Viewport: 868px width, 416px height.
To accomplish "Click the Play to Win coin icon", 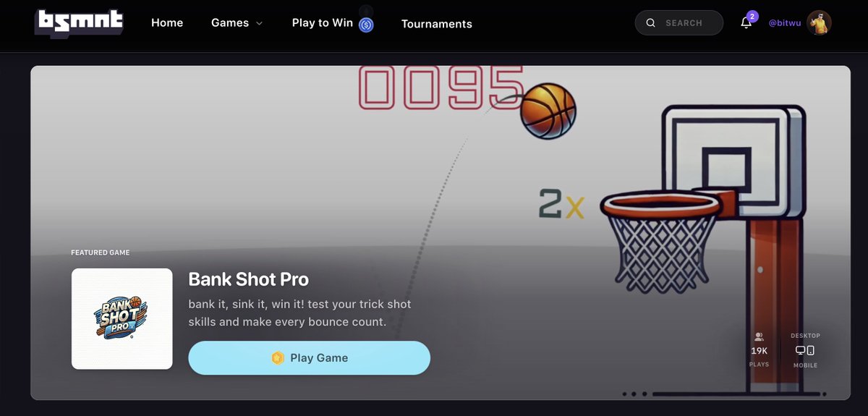I will click(x=366, y=25).
